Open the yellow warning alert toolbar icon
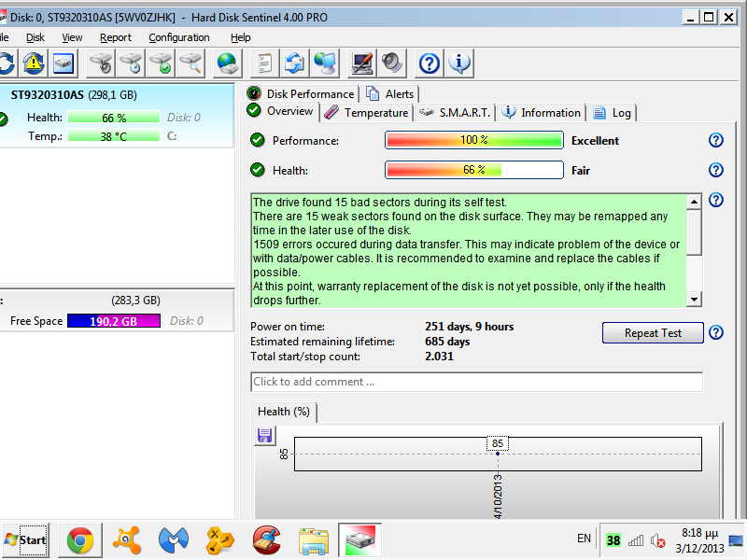 34,63
